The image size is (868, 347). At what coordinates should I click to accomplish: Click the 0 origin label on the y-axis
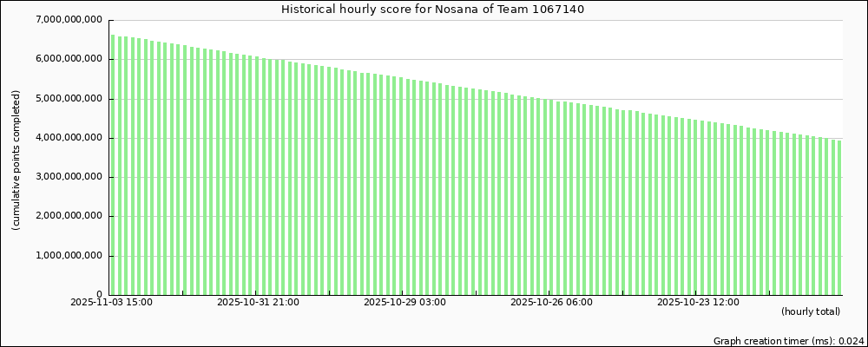(x=101, y=295)
